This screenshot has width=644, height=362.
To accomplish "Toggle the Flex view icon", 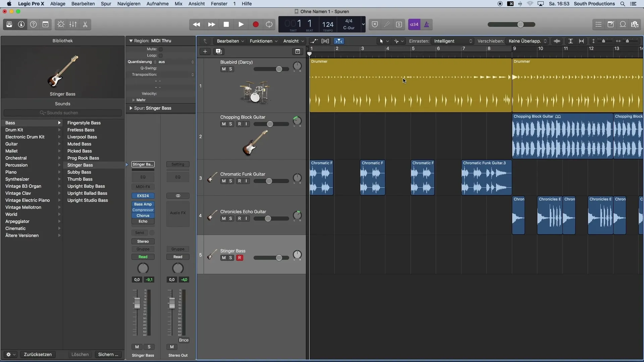I will [x=325, y=41].
